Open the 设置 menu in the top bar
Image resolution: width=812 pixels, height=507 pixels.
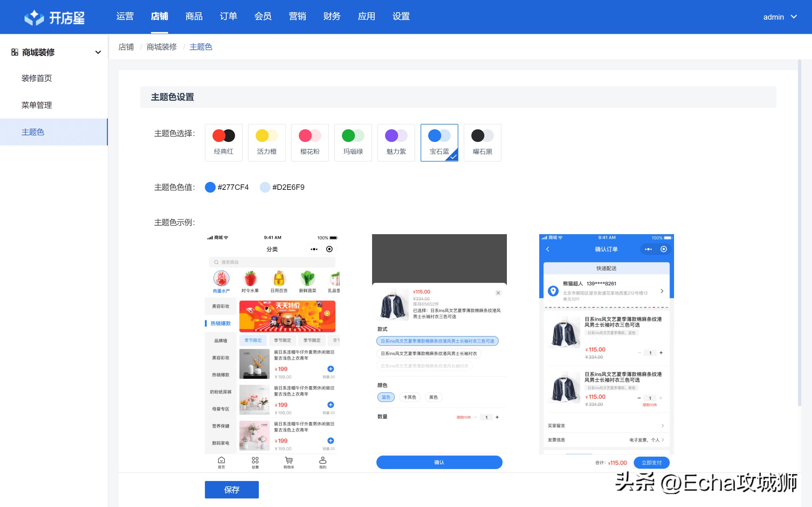click(x=401, y=16)
